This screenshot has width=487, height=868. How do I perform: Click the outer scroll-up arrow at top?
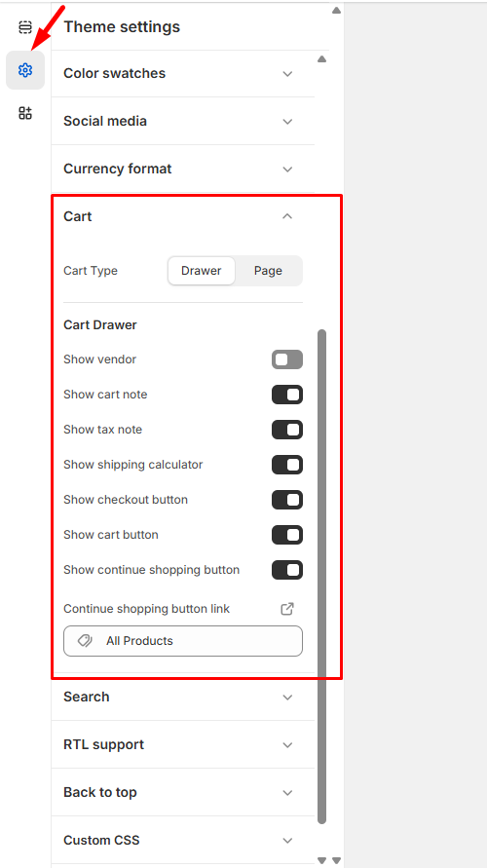click(336, 10)
